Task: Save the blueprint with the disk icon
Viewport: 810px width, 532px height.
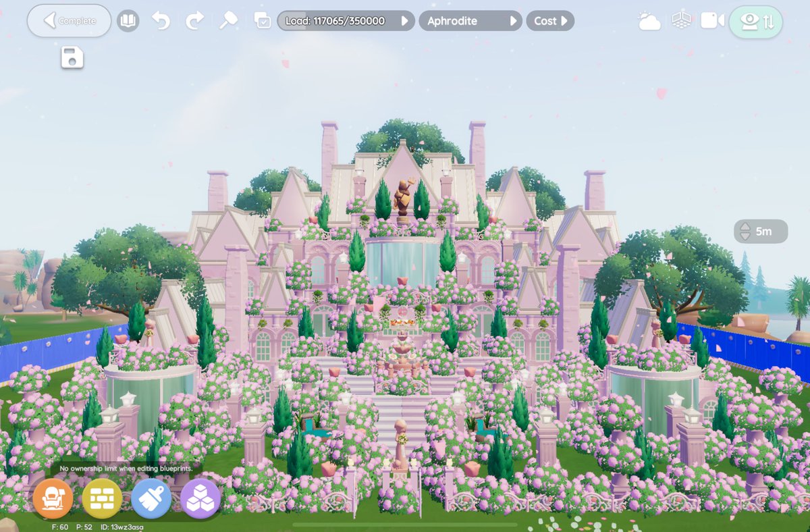Action: tap(72, 57)
